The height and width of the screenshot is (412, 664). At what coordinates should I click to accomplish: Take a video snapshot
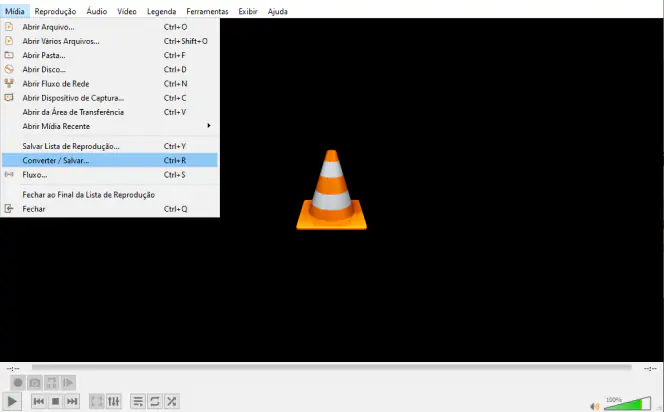[x=35, y=383]
